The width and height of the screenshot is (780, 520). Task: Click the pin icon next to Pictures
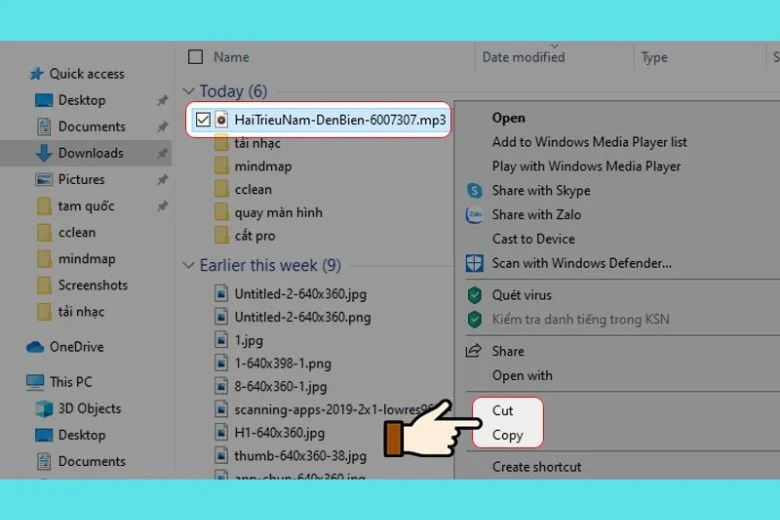coord(162,180)
